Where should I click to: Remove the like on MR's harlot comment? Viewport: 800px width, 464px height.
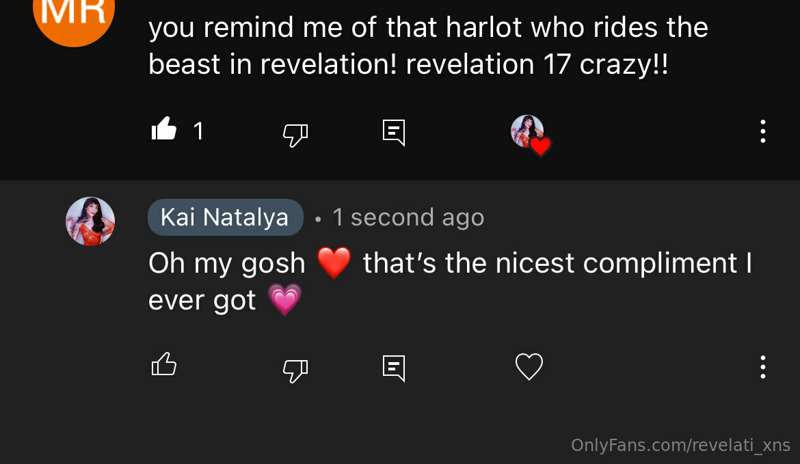[x=164, y=130]
